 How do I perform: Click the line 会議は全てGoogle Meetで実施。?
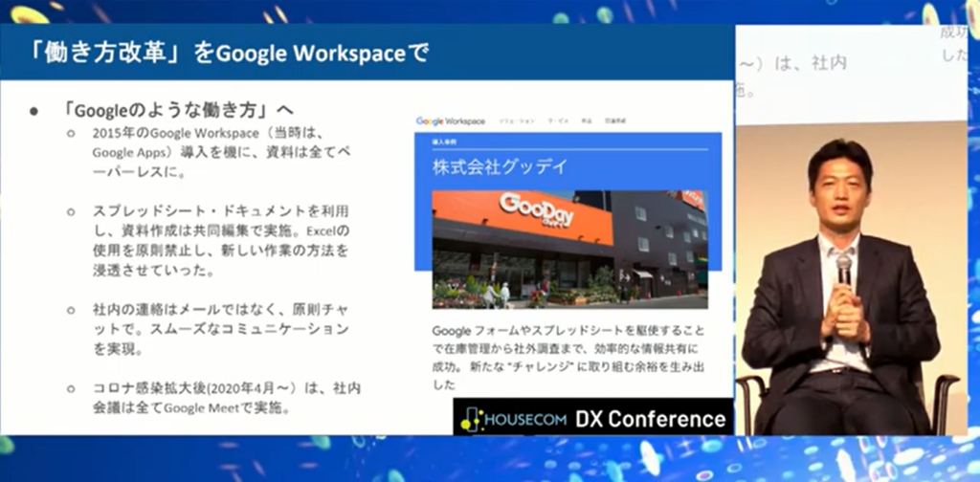[190, 408]
